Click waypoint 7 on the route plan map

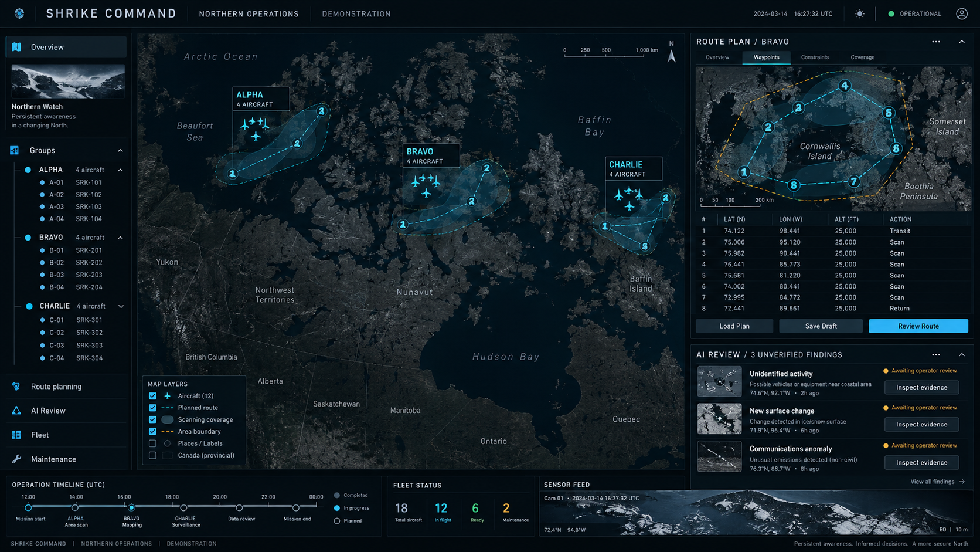854,181
